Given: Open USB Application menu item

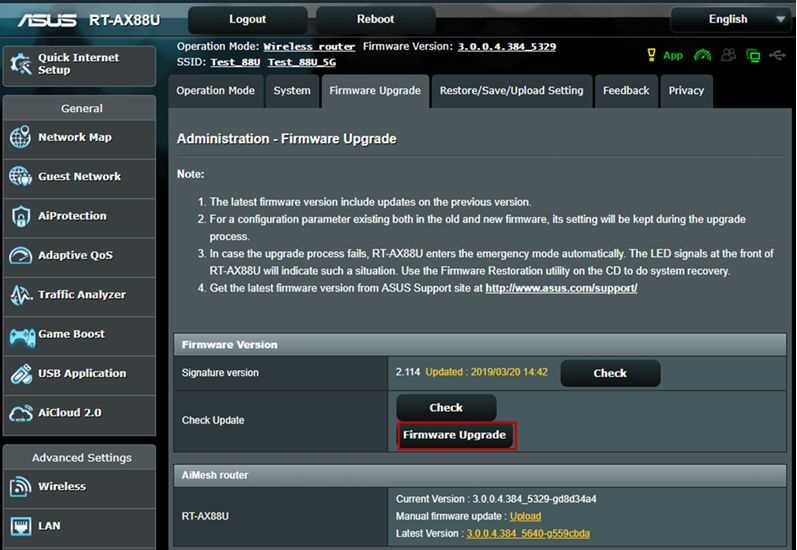Looking at the screenshot, I should 79,374.
